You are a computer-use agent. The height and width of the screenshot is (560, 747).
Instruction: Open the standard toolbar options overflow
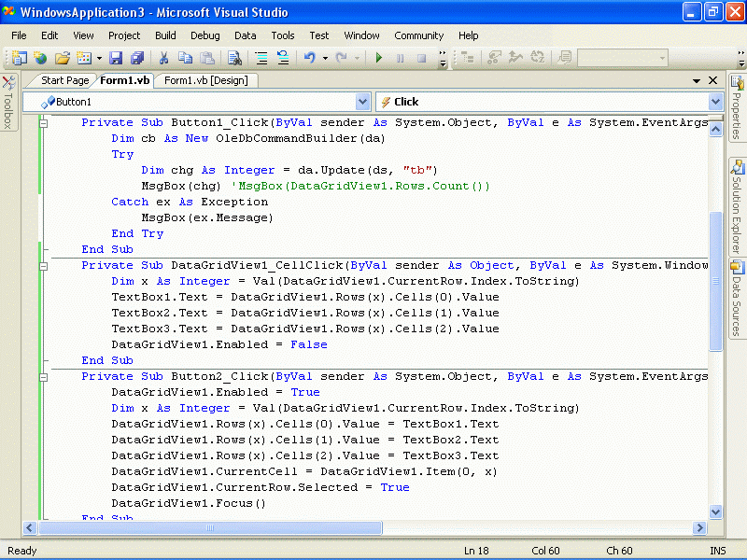[x=443, y=58]
